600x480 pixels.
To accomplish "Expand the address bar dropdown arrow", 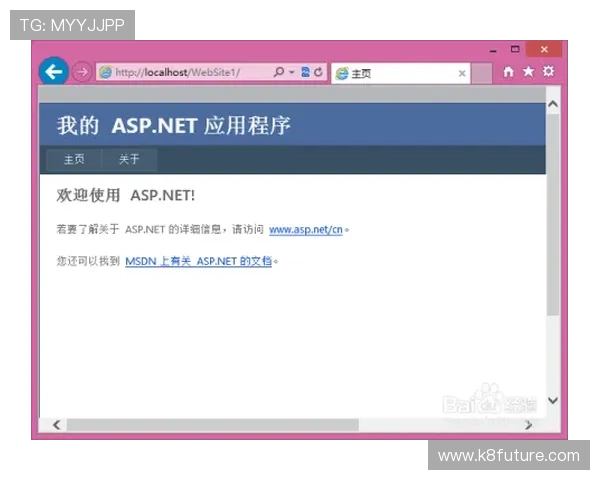I will [291, 73].
